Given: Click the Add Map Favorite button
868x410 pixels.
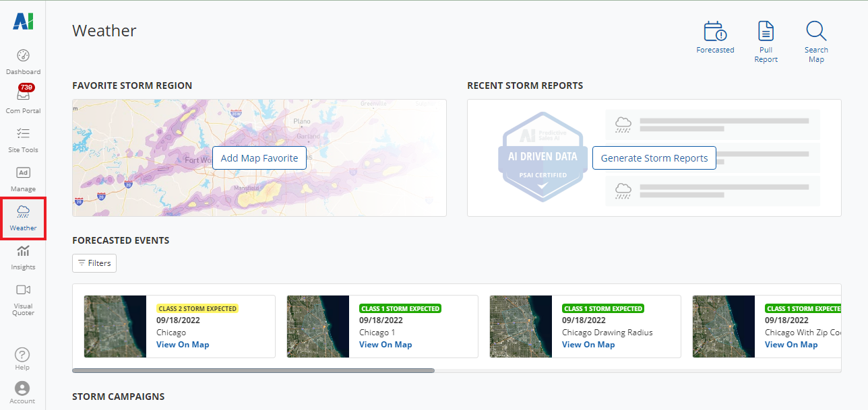Looking at the screenshot, I should point(259,158).
